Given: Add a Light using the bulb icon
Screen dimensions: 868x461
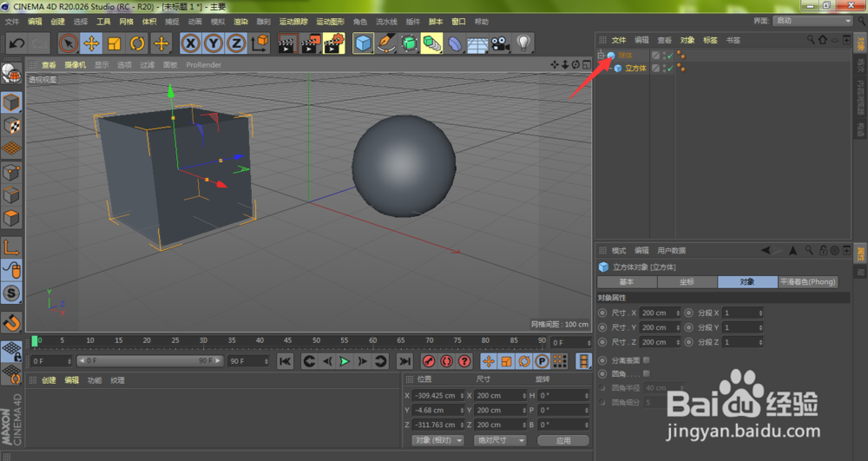Looking at the screenshot, I should (523, 43).
